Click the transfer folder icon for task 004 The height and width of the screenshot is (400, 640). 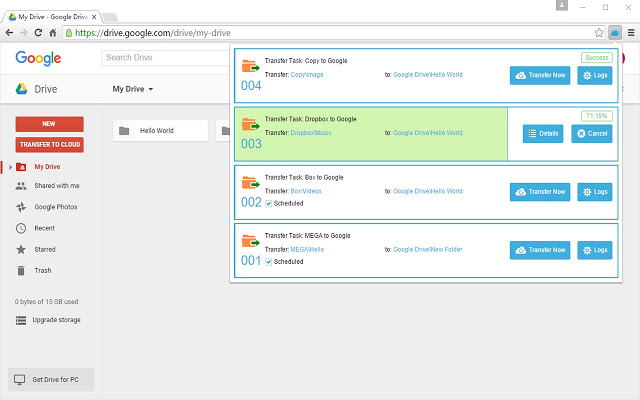tap(251, 68)
